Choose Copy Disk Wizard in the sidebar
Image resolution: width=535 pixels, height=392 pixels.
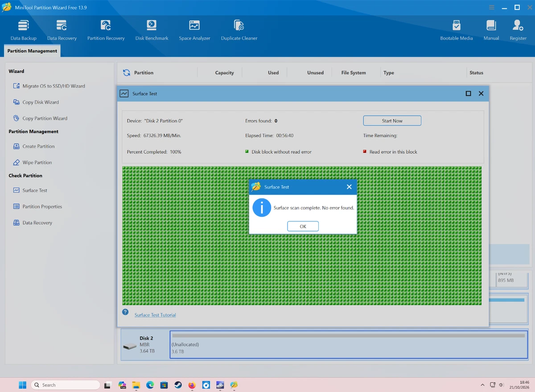36,102
